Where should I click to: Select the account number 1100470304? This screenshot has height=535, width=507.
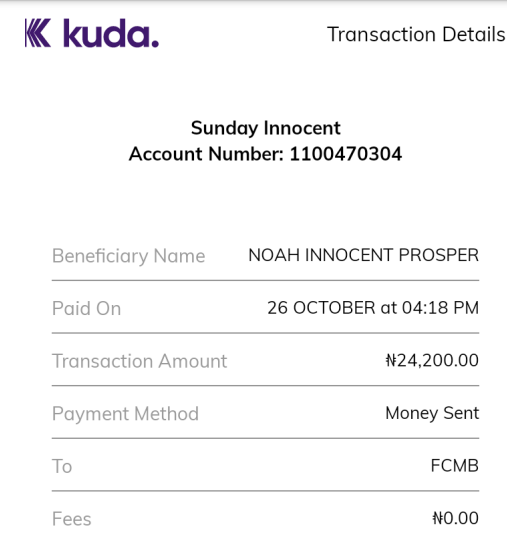(346, 154)
